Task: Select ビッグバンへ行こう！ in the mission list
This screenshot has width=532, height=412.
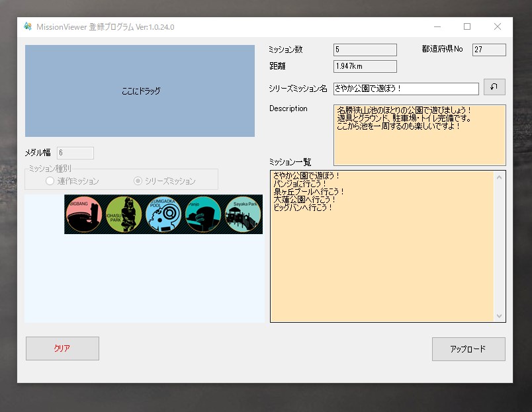Action: pos(303,207)
